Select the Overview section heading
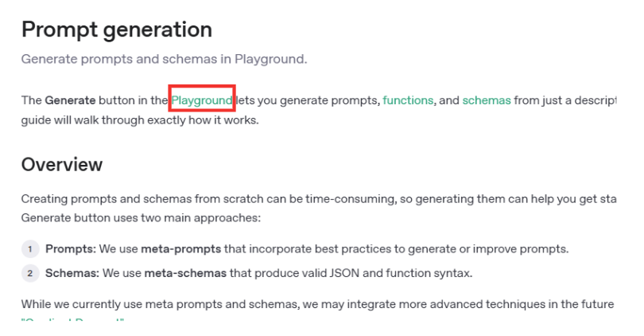644x336 pixels. pyautogui.click(x=61, y=165)
